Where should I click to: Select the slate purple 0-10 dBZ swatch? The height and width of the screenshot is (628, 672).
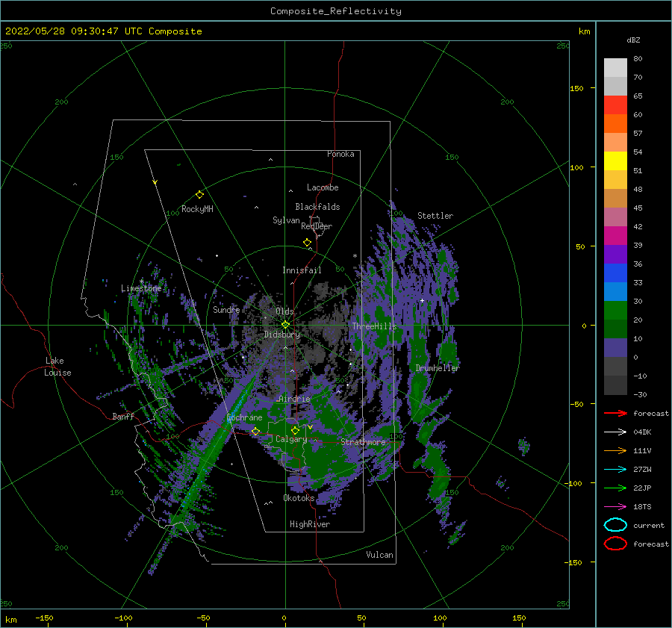click(x=615, y=348)
